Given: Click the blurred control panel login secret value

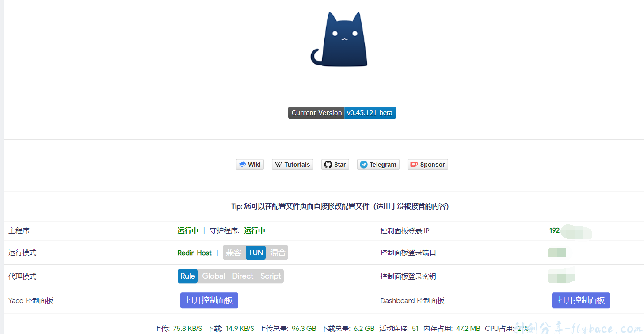Looking at the screenshot, I should coord(560,276).
